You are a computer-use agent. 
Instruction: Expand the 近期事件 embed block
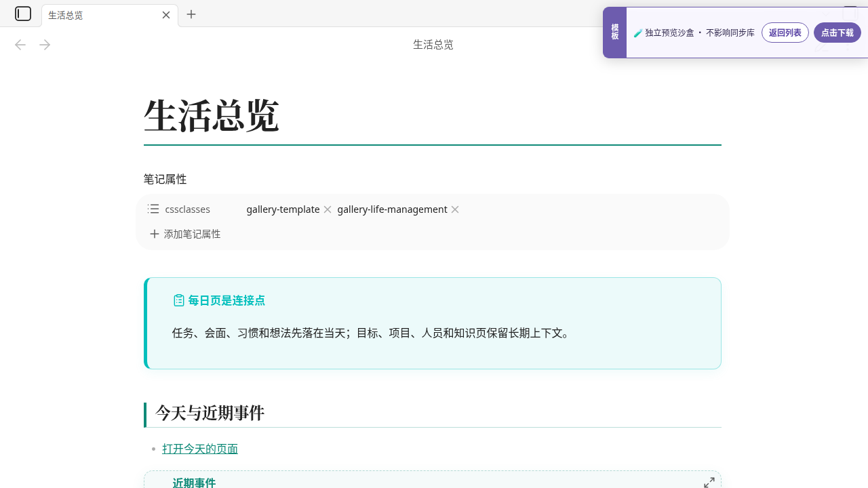coord(709,482)
